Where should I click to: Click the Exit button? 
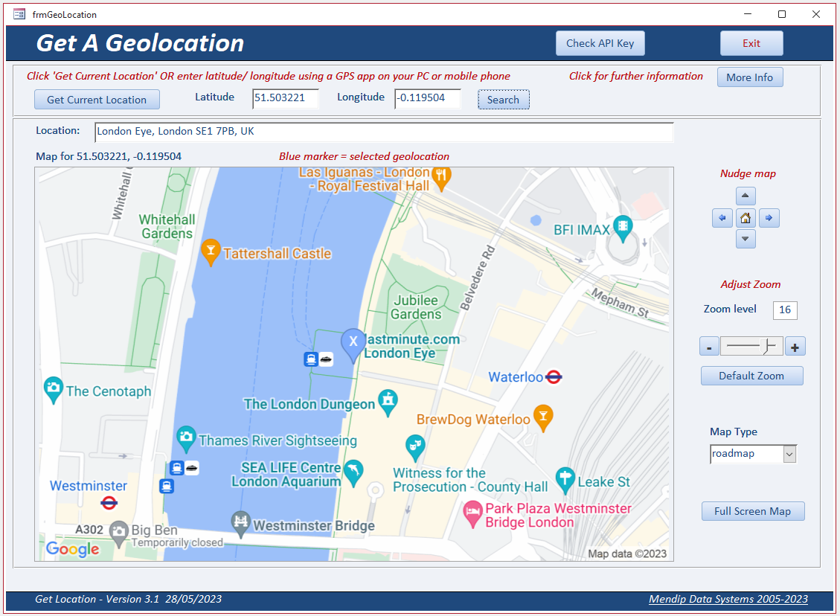pyautogui.click(x=751, y=43)
